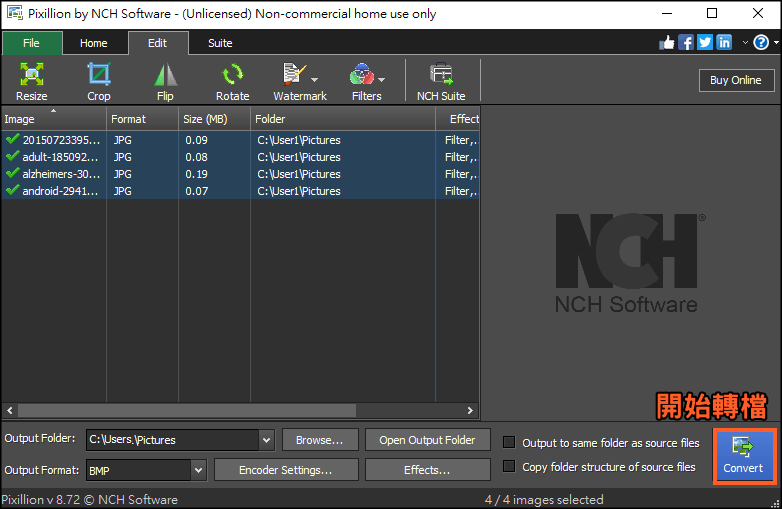Click the Pixillion application title bar icon
Viewport: 782px width, 509px height.
14,13
